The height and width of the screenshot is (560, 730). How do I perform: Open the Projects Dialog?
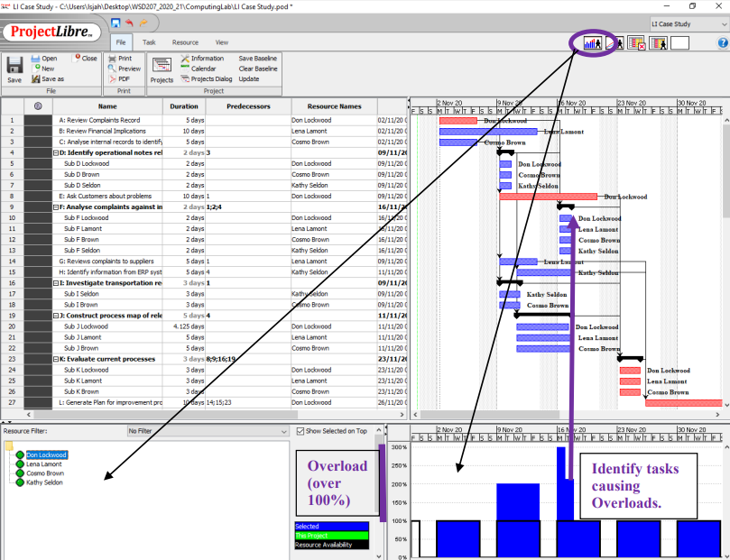click(x=207, y=79)
